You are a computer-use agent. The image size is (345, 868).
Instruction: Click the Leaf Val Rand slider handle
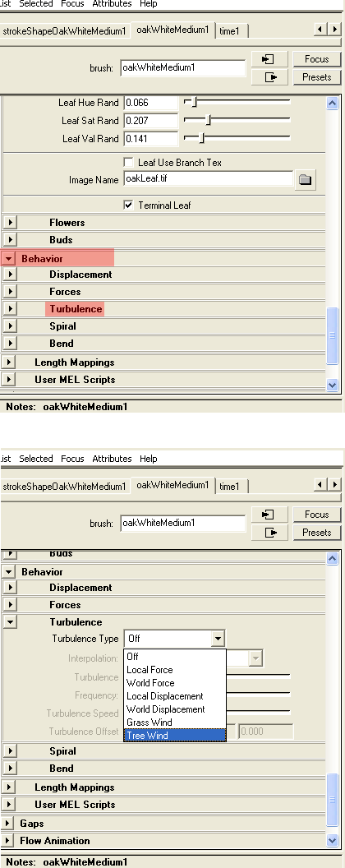pos(201,138)
